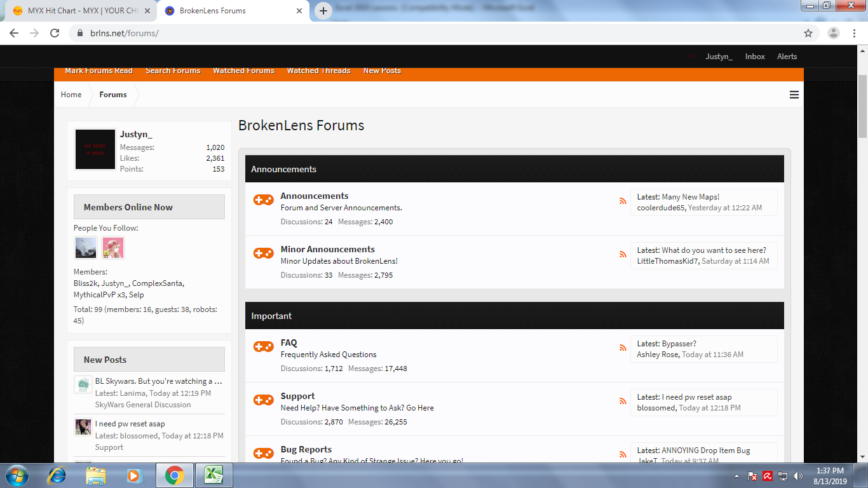
Task: Open the Bug Reports forum link
Action: [x=306, y=449]
